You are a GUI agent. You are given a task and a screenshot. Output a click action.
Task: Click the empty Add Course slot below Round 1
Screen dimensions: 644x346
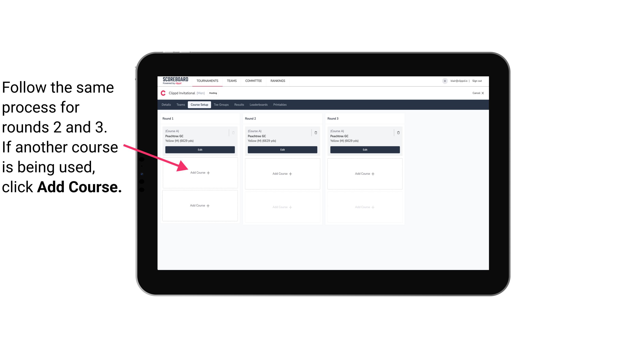[x=200, y=173]
